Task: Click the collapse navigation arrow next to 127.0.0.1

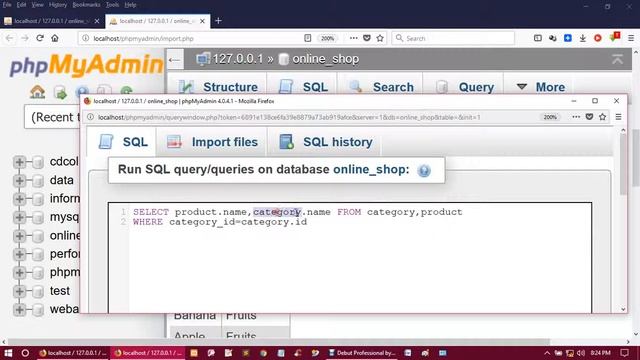Action: (x=175, y=60)
